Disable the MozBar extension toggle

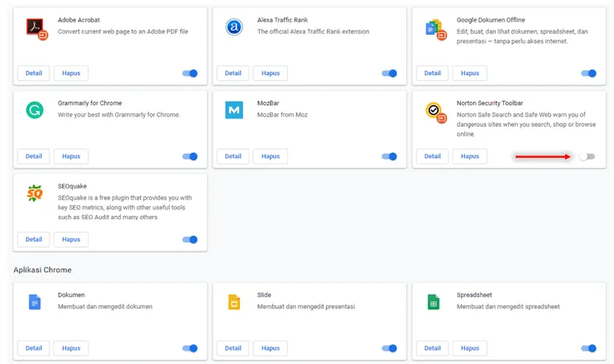389,156
